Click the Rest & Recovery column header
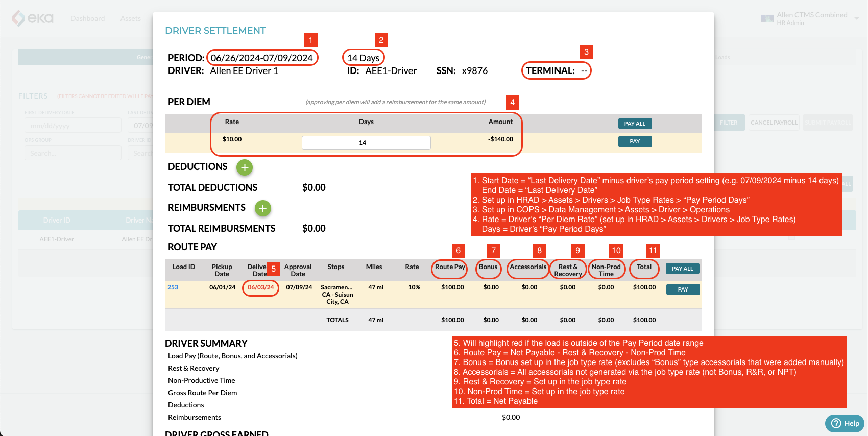Image resolution: width=868 pixels, height=436 pixels. coord(568,270)
